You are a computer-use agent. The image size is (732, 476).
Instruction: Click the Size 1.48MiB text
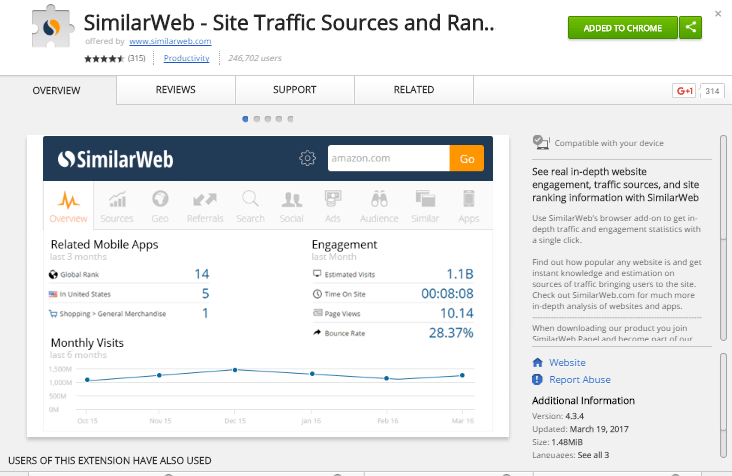(557, 442)
